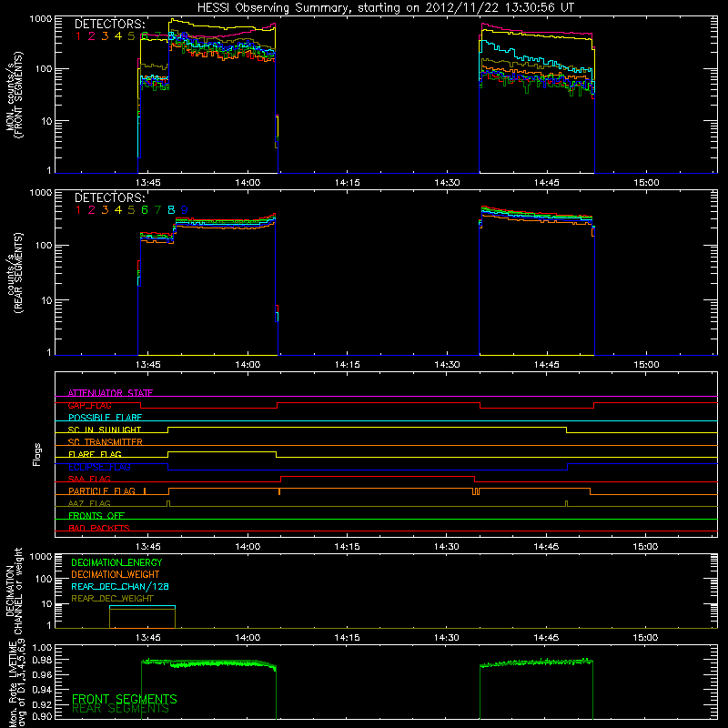
Task: Click 1000 y-tick of front segments panel
Action: point(41,19)
